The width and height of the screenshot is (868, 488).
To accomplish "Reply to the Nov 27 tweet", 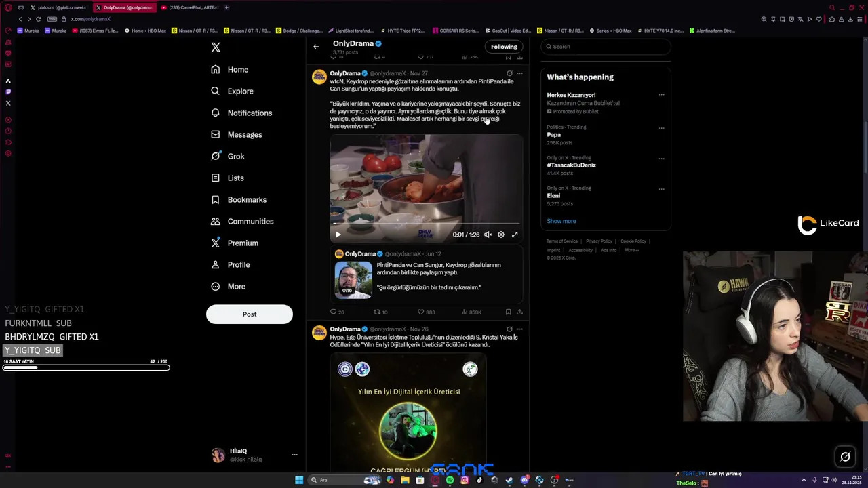I will [337, 312].
